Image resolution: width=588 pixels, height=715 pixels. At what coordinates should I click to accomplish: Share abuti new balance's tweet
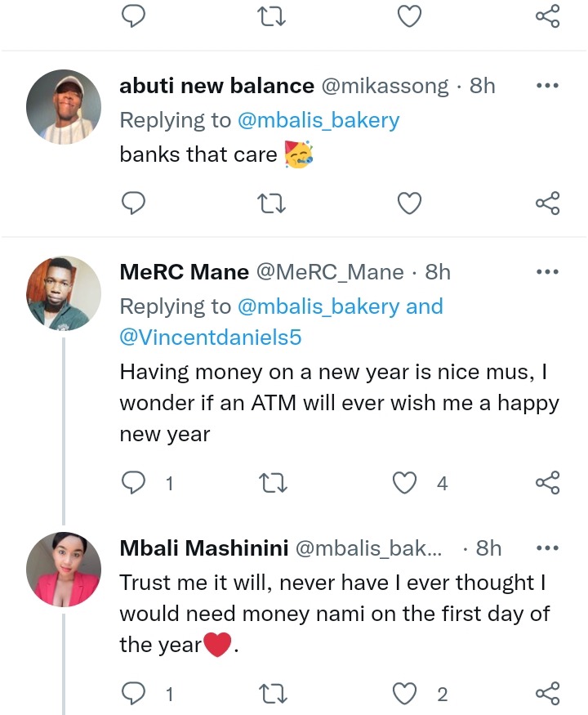tap(547, 203)
